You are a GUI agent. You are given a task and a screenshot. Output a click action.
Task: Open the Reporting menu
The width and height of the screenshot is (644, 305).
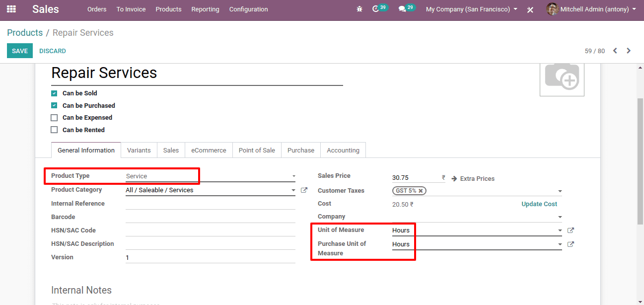(205, 9)
